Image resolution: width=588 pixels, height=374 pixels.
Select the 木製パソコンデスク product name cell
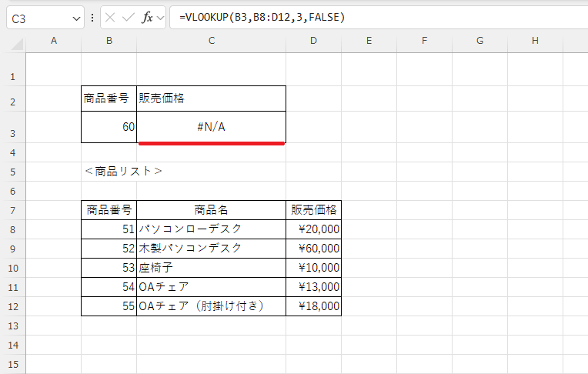coord(211,249)
